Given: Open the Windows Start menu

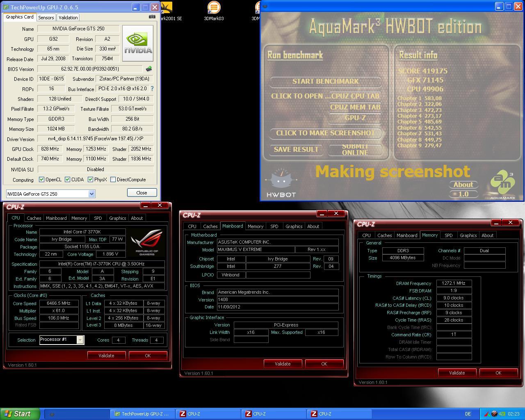Looking at the screenshot, I should [20, 414].
